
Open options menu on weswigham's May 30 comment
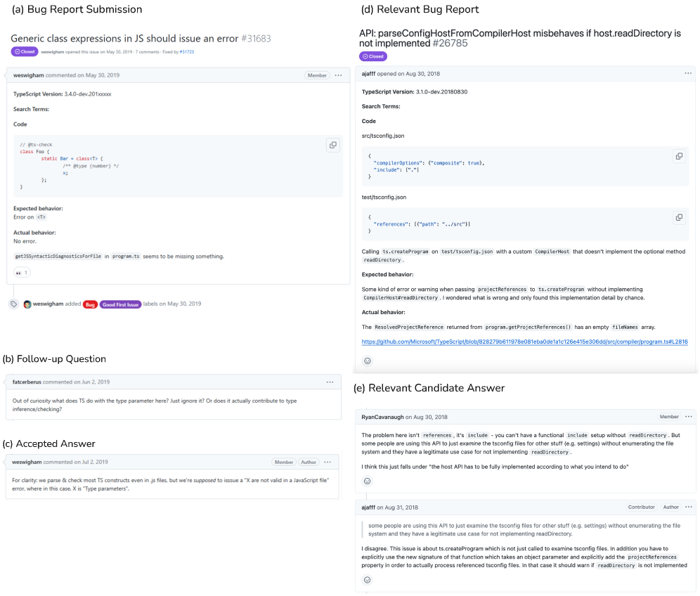click(x=338, y=75)
